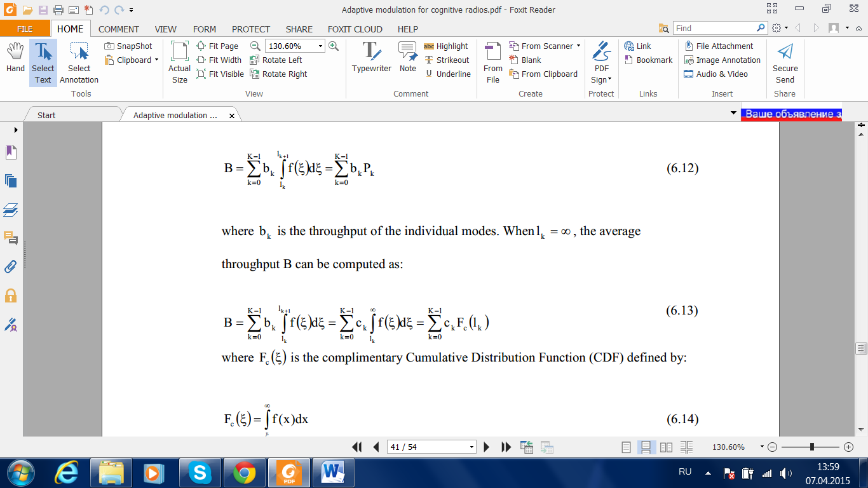
Task: Open status bar zoom level dropdown
Action: 762,447
